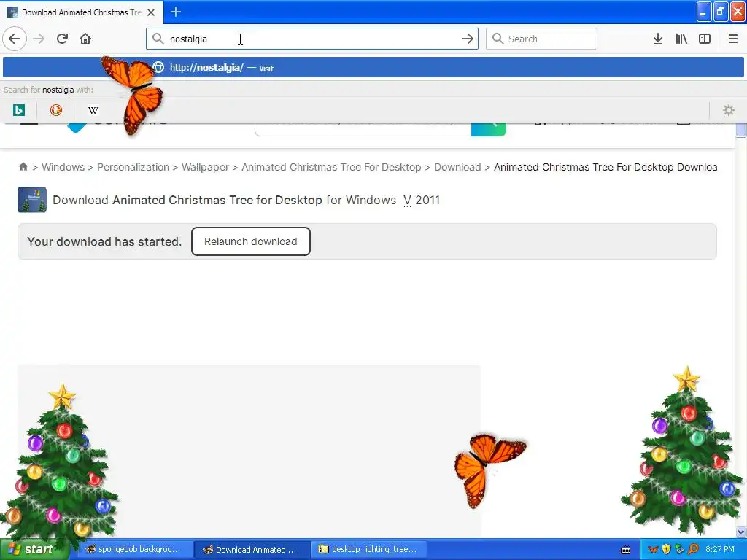Open the Firefox hamburger menu
Image resolution: width=747 pixels, height=560 pixels.
[x=732, y=39]
